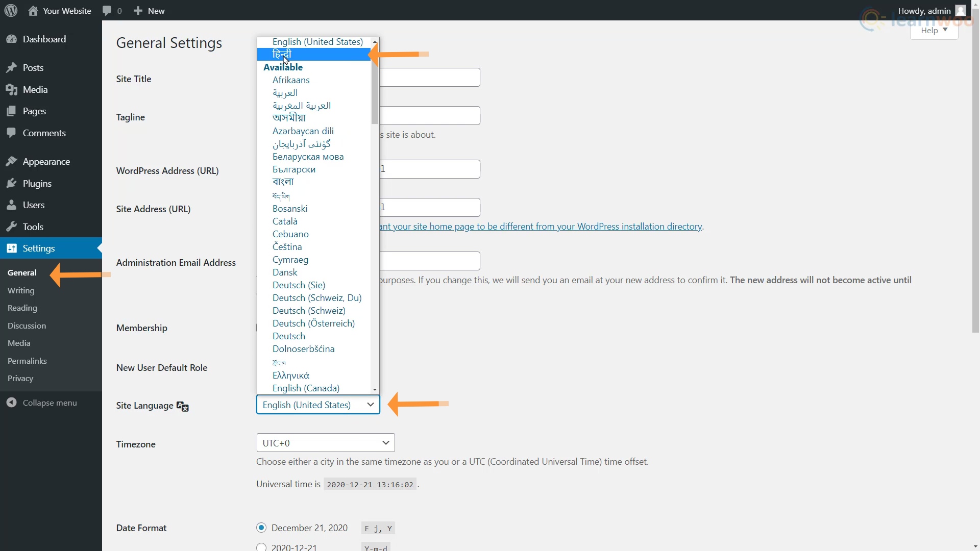Open the Users menu
This screenshot has height=551, width=980.
point(33,205)
